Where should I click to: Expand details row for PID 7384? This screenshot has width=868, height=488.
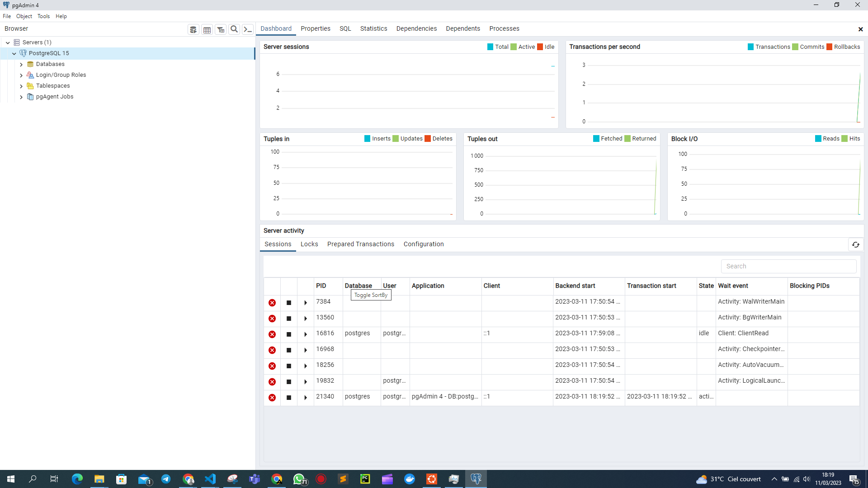(306, 303)
